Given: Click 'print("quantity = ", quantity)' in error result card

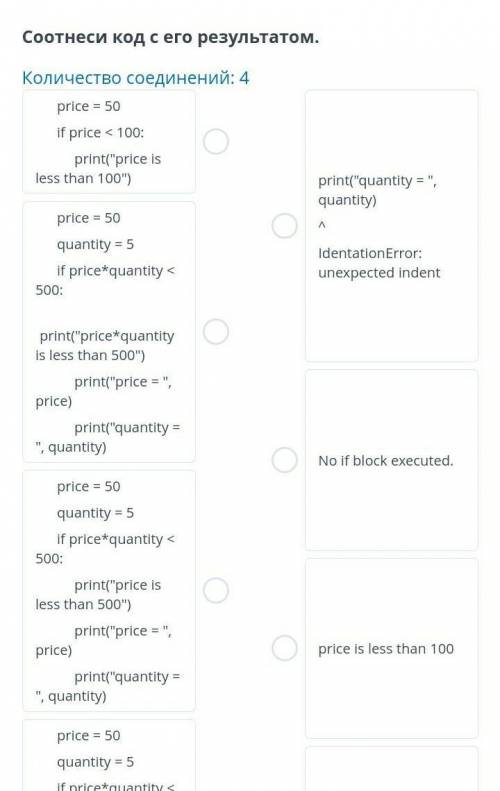Looking at the screenshot, I should 377,190.
